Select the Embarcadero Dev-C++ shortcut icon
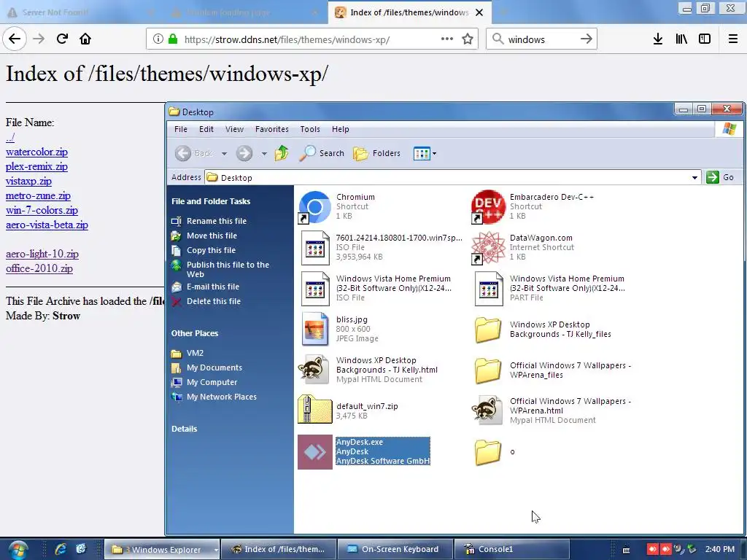Image resolution: width=747 pixels, height=560 pixels. [488, 206]
